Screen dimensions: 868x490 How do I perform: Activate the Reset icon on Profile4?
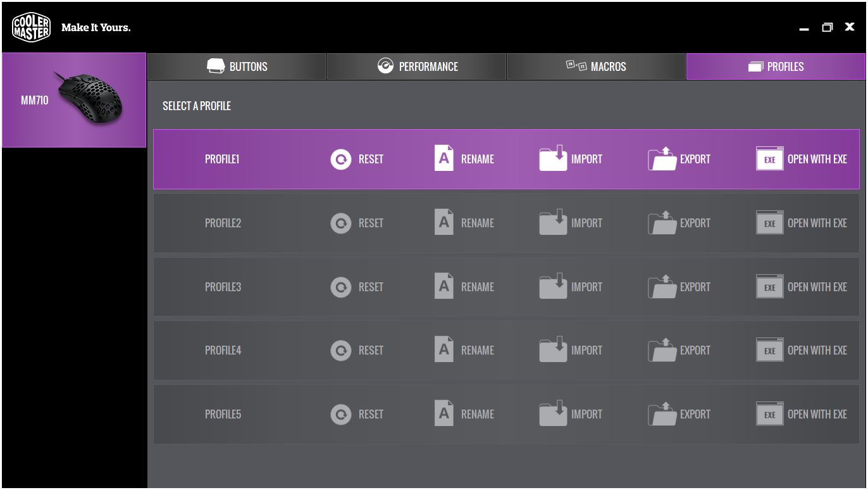point(340,350)
